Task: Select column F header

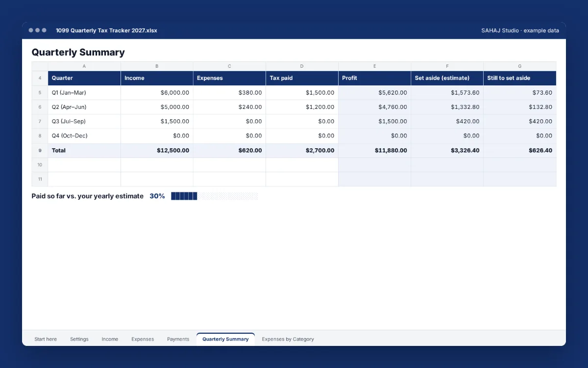Action: 447,66
